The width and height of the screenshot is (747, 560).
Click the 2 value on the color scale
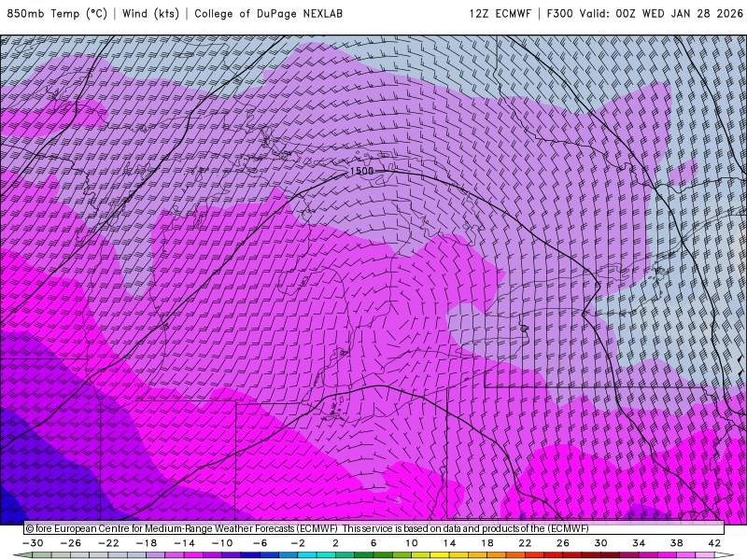(x=336, y=543)
